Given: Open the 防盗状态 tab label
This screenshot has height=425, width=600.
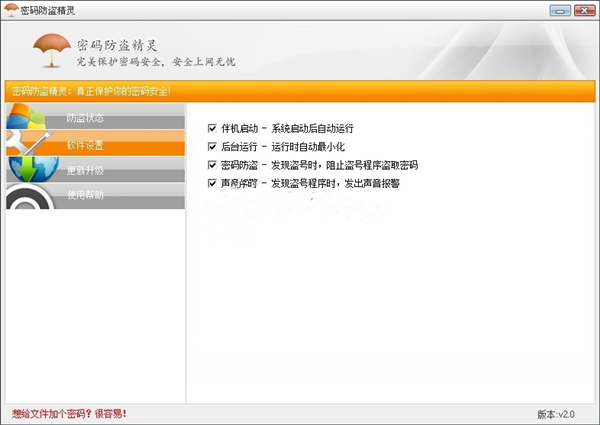Looking at the screenshot, I should coord(85,119).
